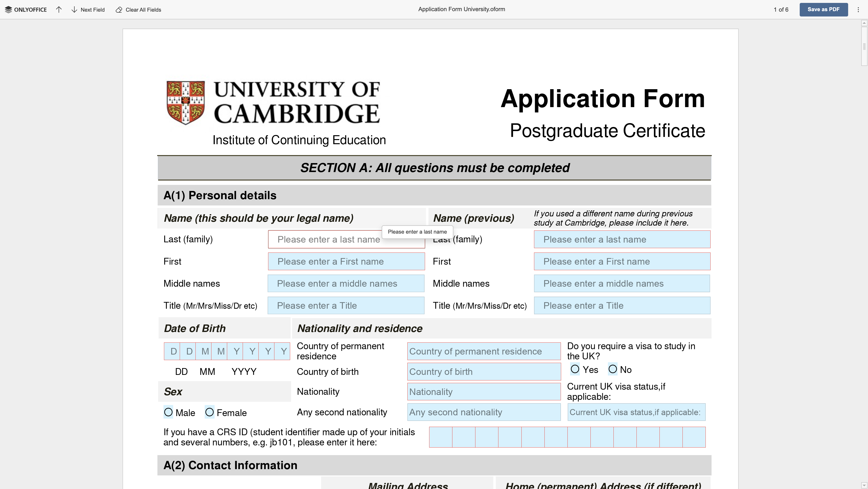Click previous name First field

[x=622, y=261]
